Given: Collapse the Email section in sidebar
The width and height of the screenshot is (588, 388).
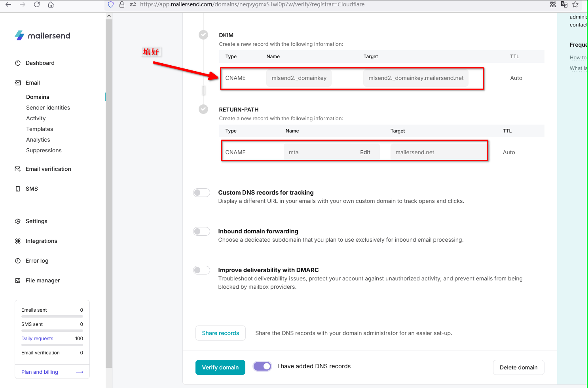Looking at the screenshot, I should [x=33, y=83].
